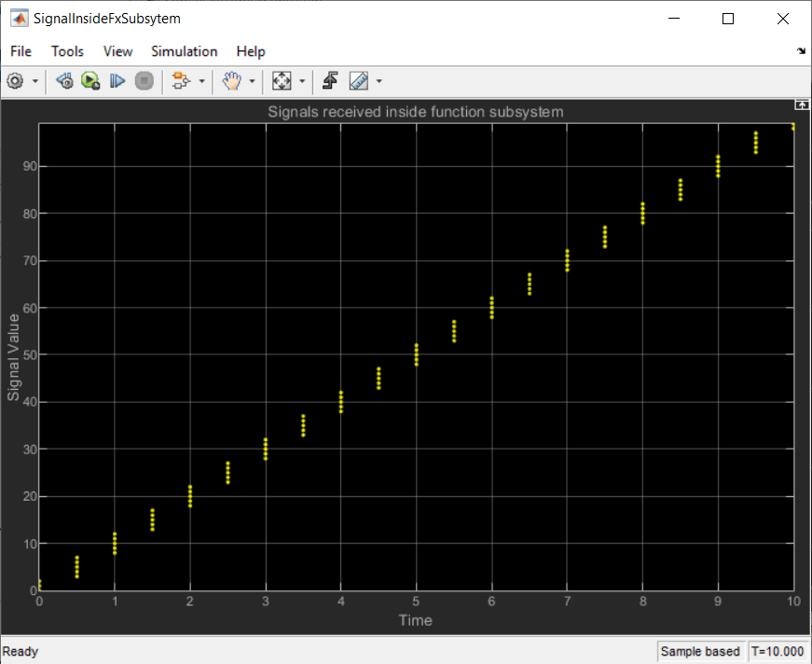This screenshot has height=664, width=812.
Task: Run the simulation with the green play button
Action: (90, 81)
